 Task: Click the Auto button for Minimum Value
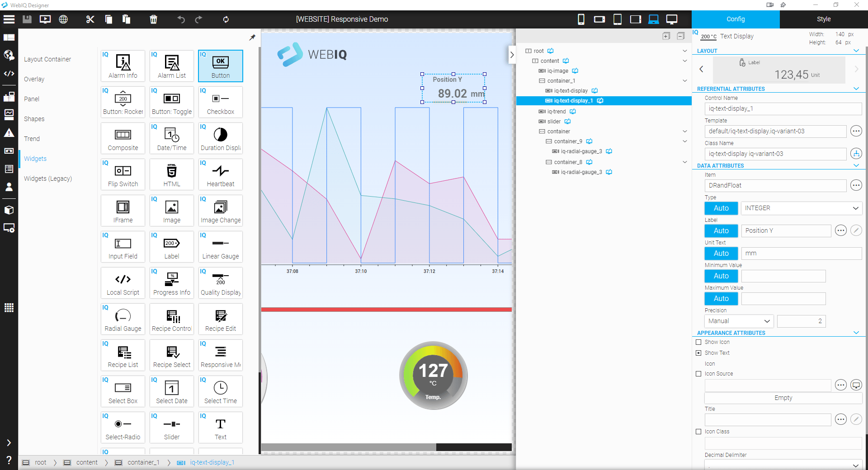721,276
